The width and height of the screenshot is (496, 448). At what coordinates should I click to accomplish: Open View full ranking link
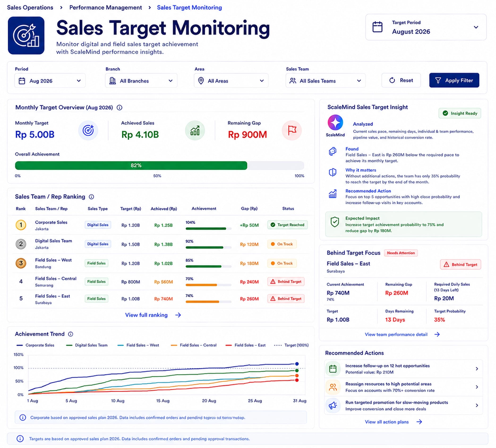point(153,315)
